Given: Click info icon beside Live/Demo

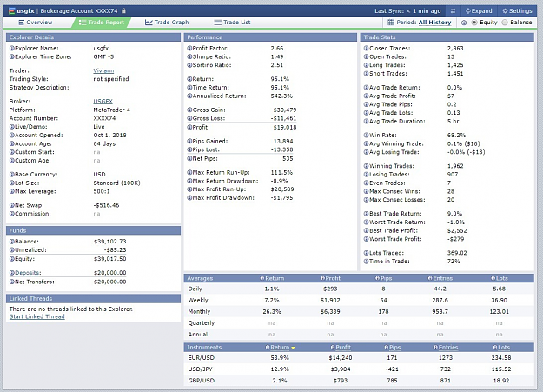Looking at the screenshot, I should coord(12,127).
